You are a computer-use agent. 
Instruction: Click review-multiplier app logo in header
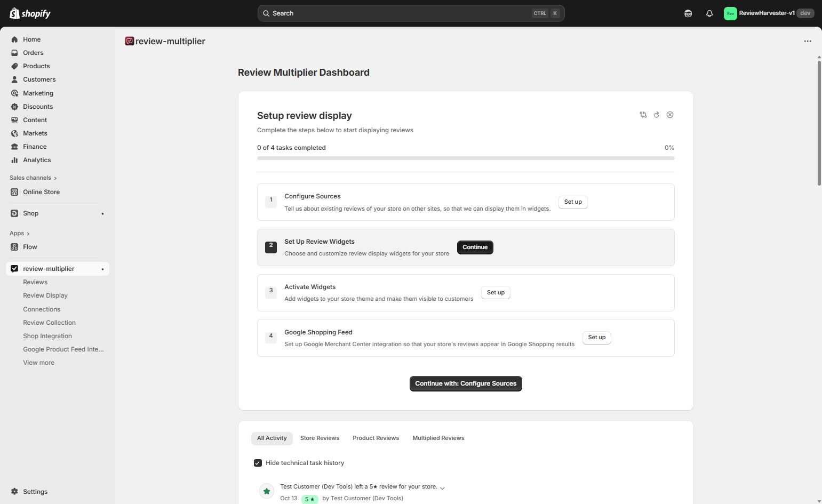click(x=129, y=41)
